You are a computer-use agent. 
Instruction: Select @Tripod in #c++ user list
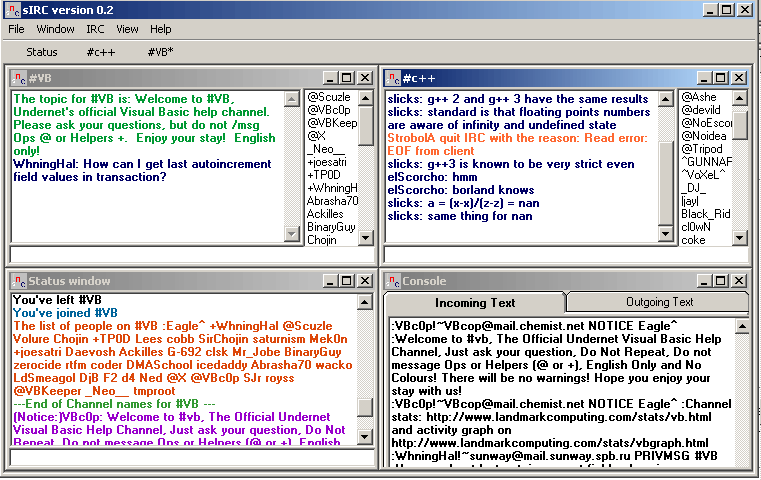(702, 149)
